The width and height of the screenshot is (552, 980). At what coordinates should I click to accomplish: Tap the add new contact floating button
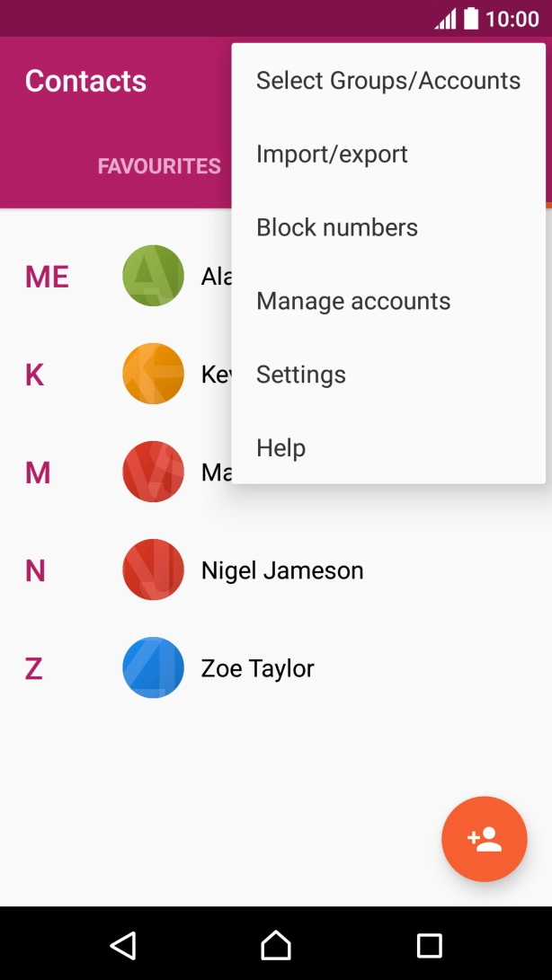click(x=484, y=839)
